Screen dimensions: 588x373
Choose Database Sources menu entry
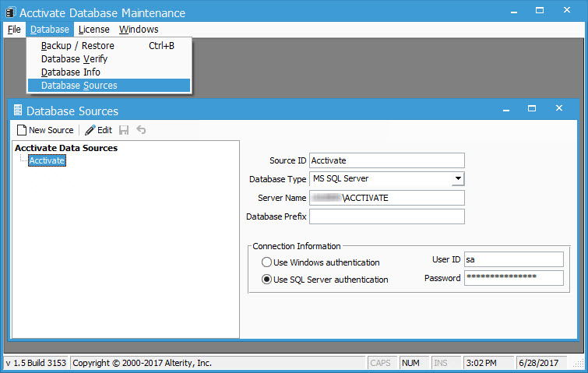pos(109,86)
